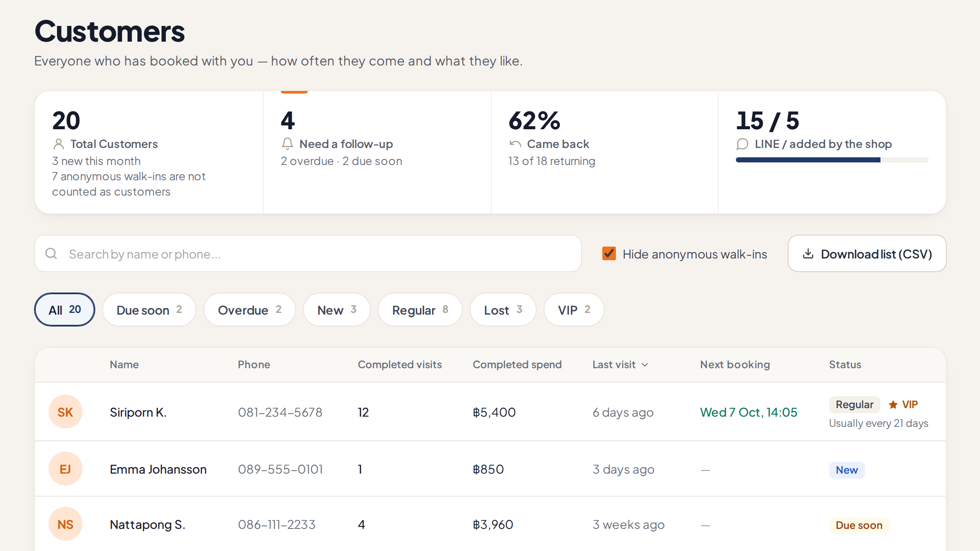Viewport: 980px width, 551px height.
Task: Open the SK avatar for Siriporn K.
Action: [x=66, y=412]
